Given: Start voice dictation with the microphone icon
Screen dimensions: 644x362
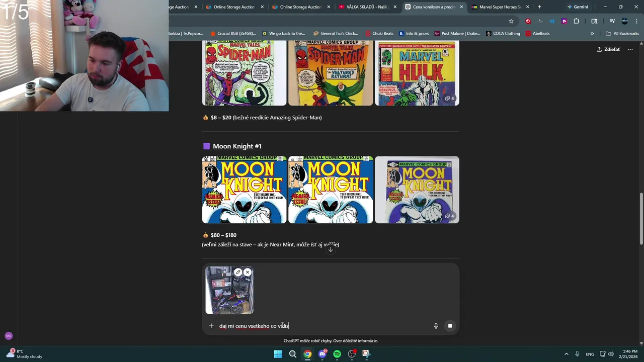Looking at the screenshot, I should (x=436, y=326).
